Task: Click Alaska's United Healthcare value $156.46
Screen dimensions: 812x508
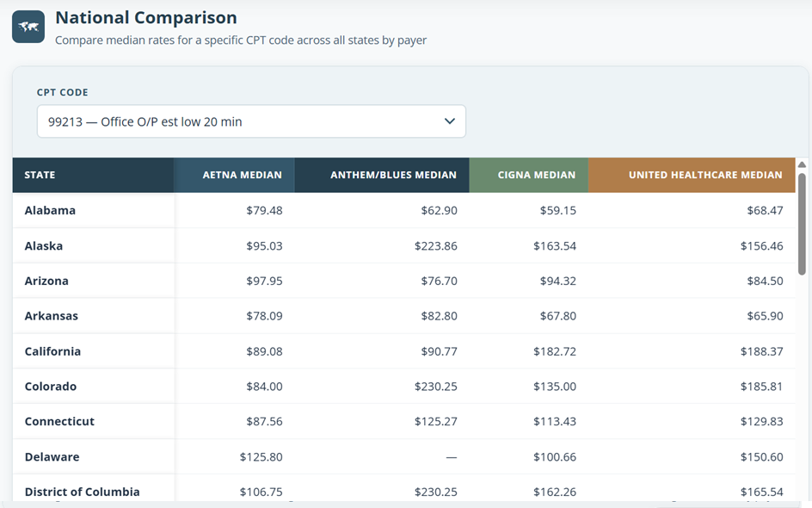Action: click(x=762, y=245)
